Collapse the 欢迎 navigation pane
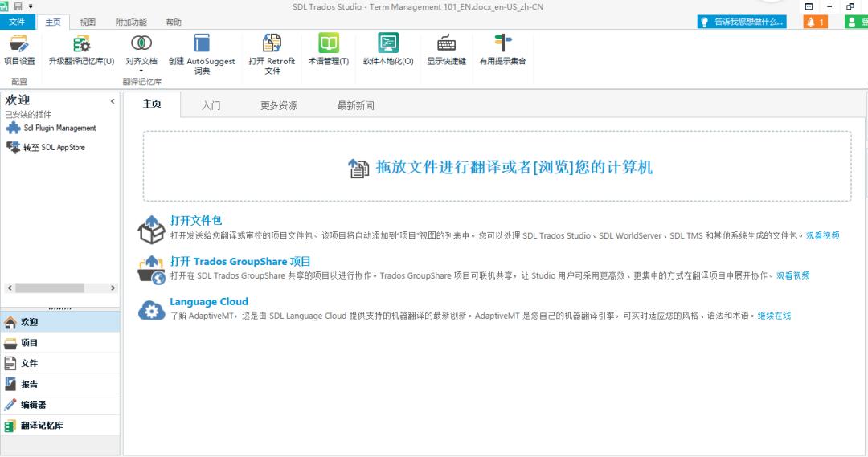The image size is (868, 457). [113, 101]
